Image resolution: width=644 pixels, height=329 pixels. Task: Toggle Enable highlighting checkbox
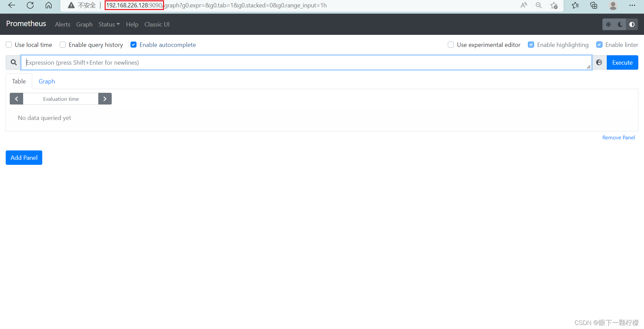[531, 45]
